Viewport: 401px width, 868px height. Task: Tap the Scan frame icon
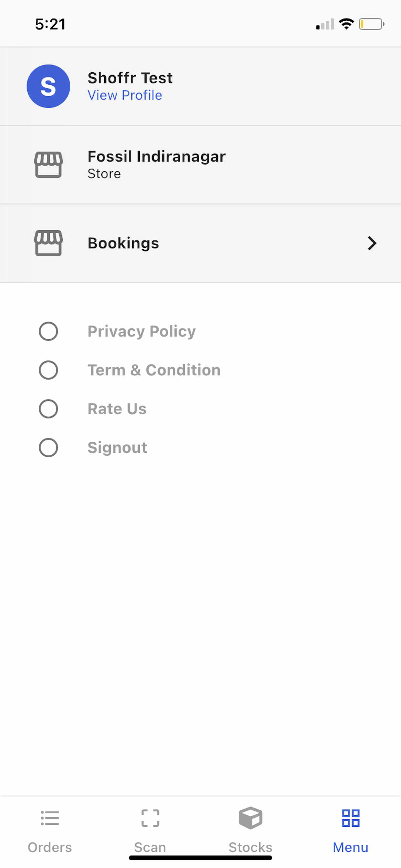(150, 818)
